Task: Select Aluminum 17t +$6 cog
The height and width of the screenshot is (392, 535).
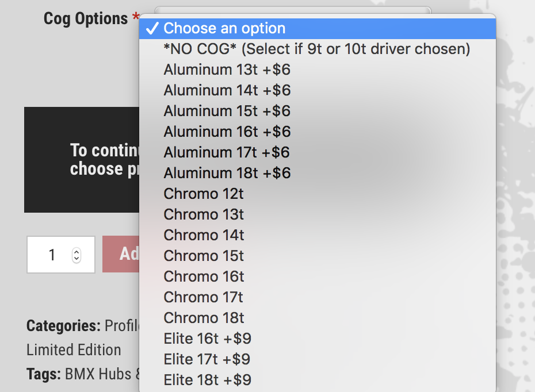Action: (x=227, y=152)
